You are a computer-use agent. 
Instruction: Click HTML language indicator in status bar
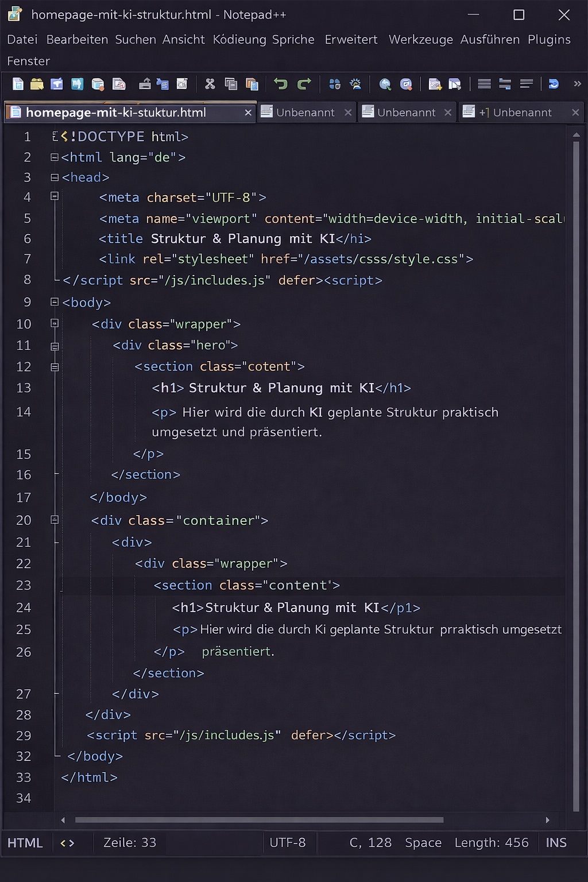[25, 842]
